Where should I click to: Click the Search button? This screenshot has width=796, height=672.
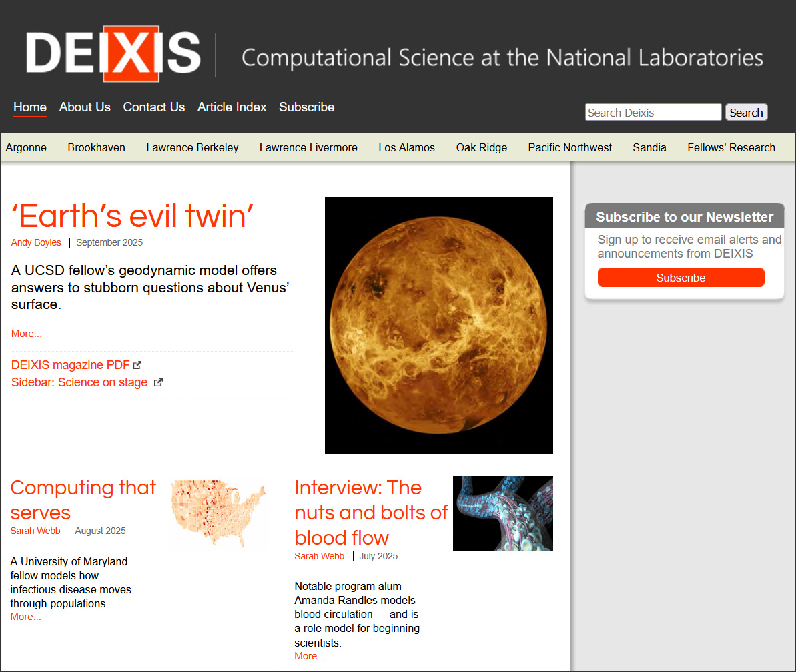pyautogui.click(x=746, y=113)
